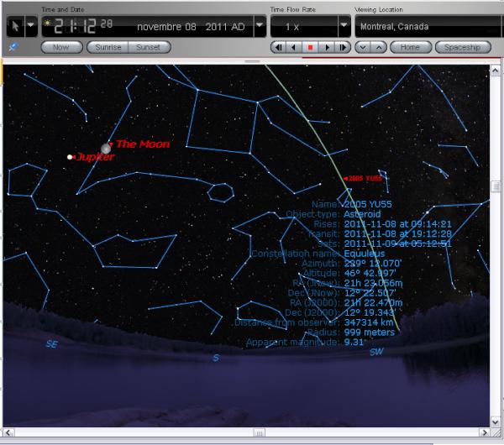This screenshot has width=504, height=445.
Task: Click the date field novembre 08
Action: pos(166,27)
